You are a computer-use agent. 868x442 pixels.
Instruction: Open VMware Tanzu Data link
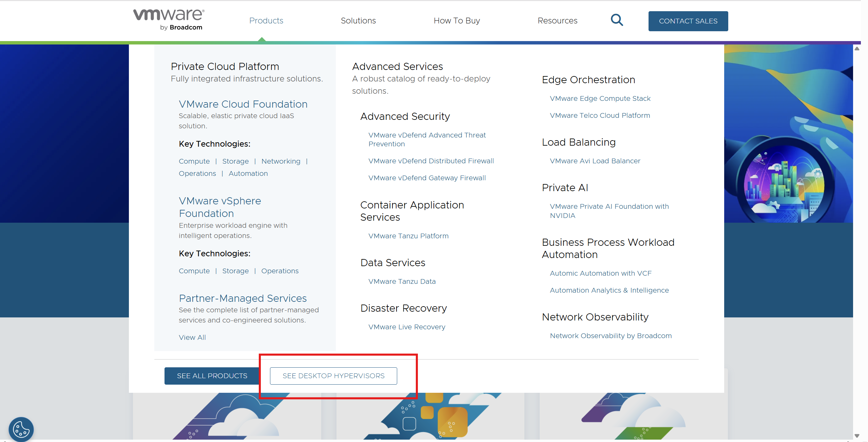[402, 281]
